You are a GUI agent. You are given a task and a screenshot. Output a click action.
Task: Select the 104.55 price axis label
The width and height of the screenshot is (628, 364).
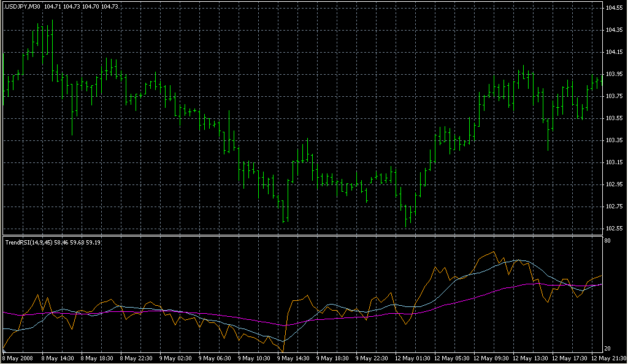tap(615, 8)
